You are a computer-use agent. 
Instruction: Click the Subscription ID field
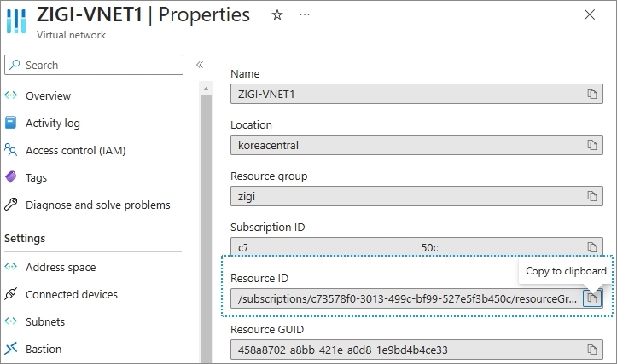tap(416, 247)
